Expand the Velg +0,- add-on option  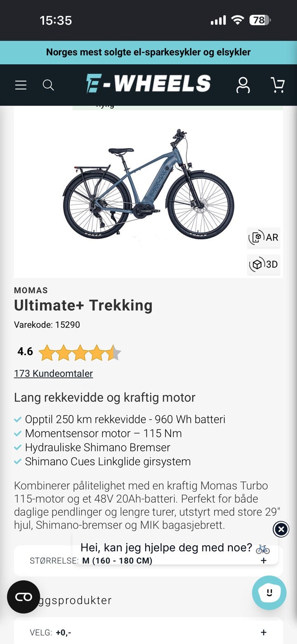148,632
